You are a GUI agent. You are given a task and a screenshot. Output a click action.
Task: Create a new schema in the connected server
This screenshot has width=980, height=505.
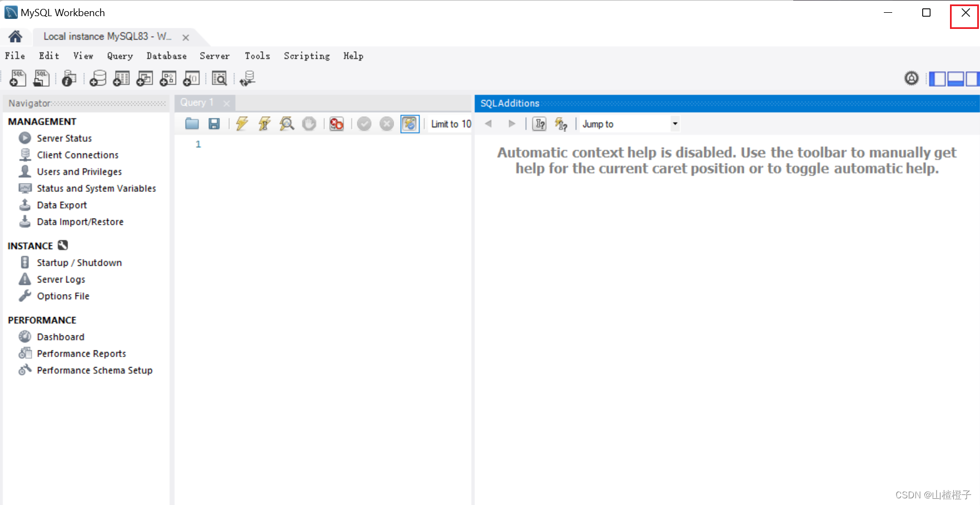coord(97,78)
